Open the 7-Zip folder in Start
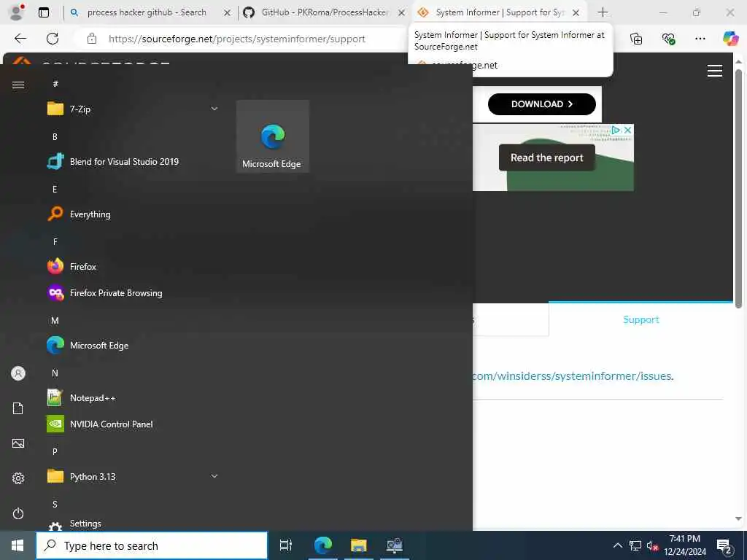The width and height of the screenshot is (747, 560). 133,109
